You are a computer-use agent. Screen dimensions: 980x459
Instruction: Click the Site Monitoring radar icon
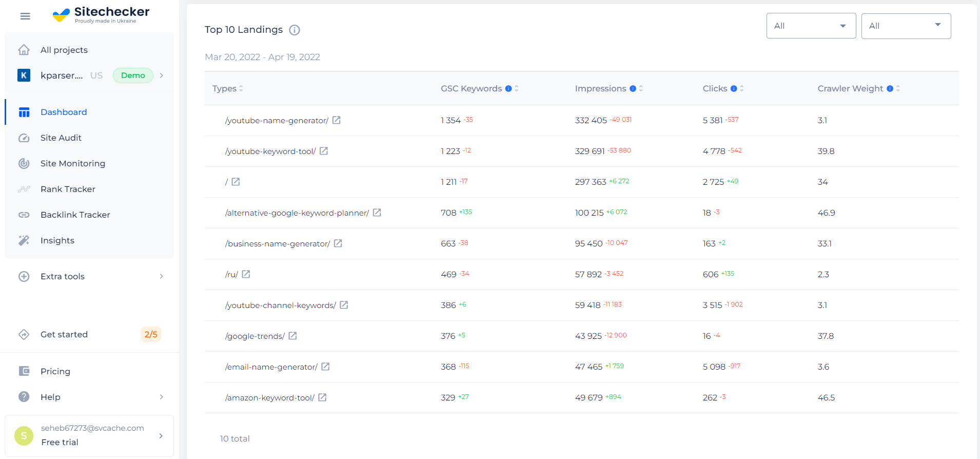tap(24, 163)
